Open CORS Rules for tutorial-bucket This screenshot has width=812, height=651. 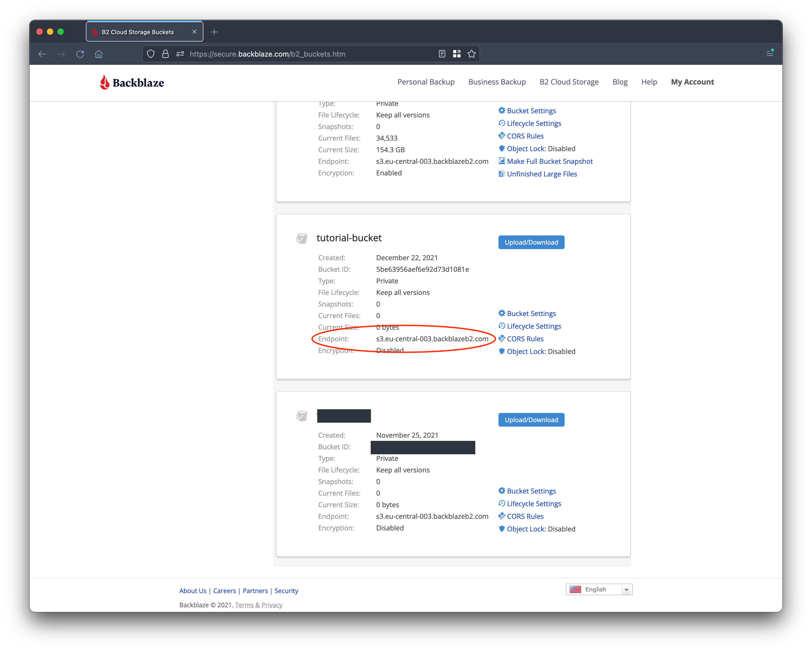[525, 339]
